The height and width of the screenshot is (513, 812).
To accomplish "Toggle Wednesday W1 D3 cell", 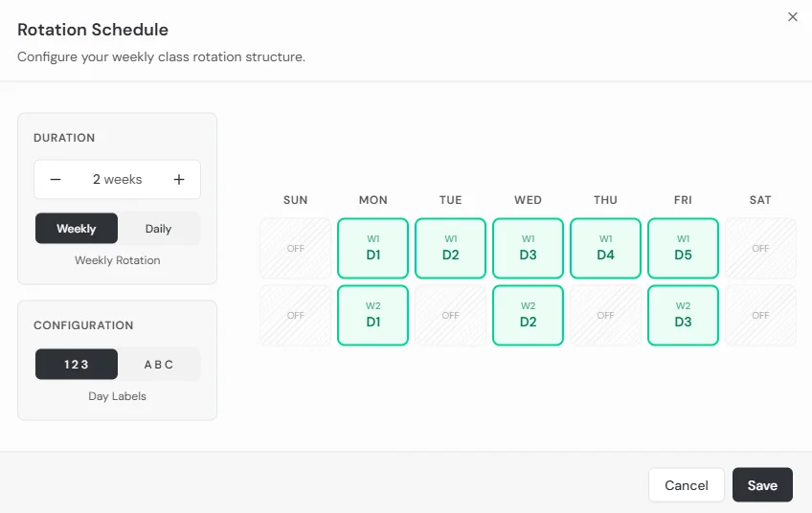I will coord(528,248).
